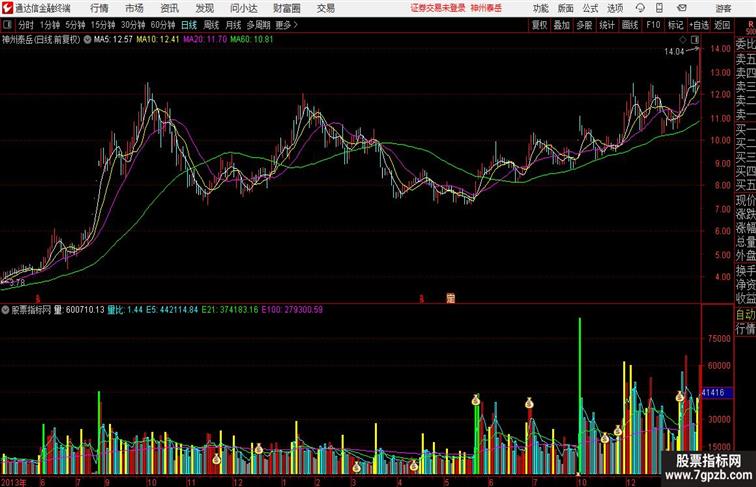Open the 版面 menu
The image size is (756, 487).
(566, 8)
